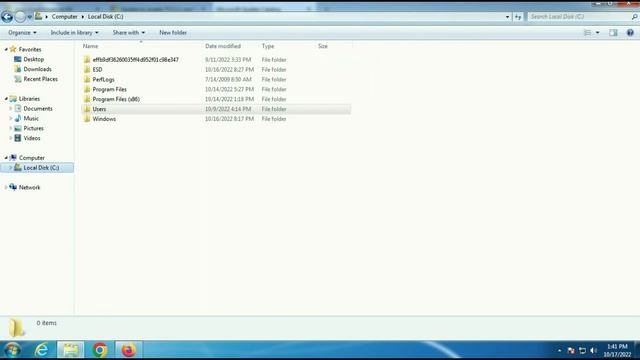The width and height of the screenshot is (640, 360).
Task: Open address bar history dropdown arrow
Action: pyautogui.click(x=507, y=17)
